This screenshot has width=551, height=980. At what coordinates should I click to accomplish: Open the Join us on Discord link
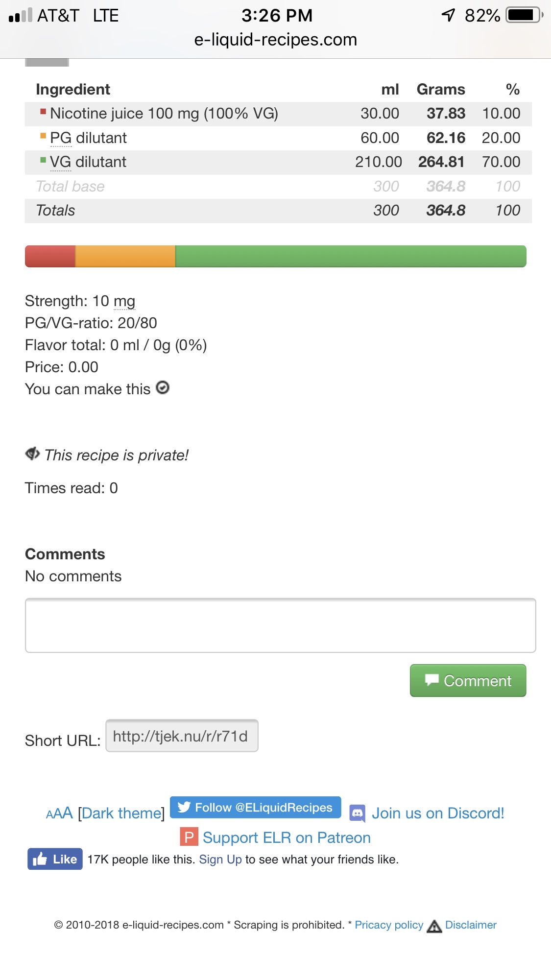click(437, 813)
